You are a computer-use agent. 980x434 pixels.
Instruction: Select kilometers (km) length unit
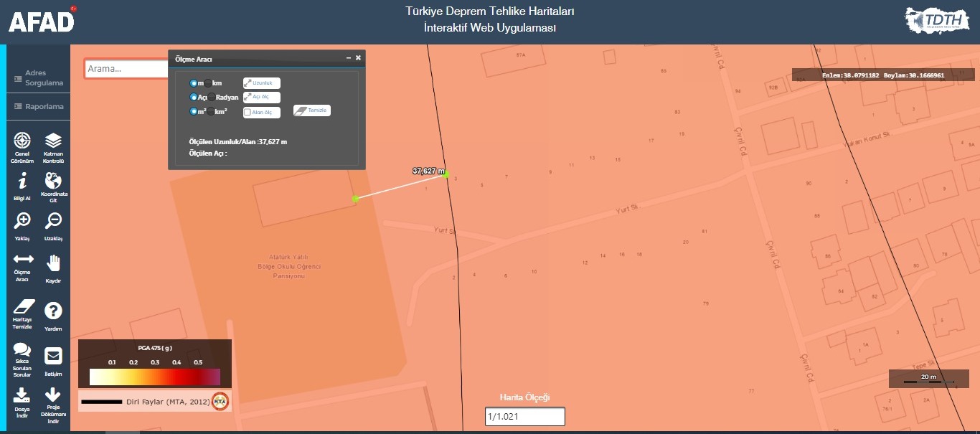(208, 83)
